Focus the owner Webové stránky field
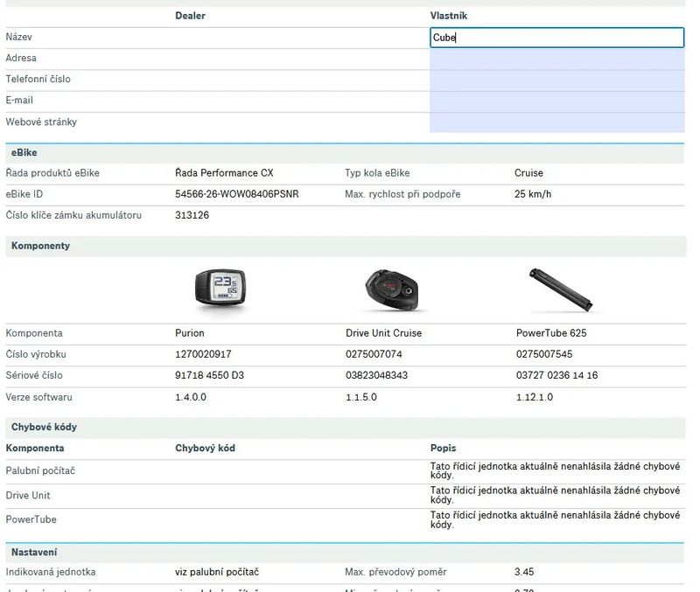The image size is (700, 592). tap(556, 122)
